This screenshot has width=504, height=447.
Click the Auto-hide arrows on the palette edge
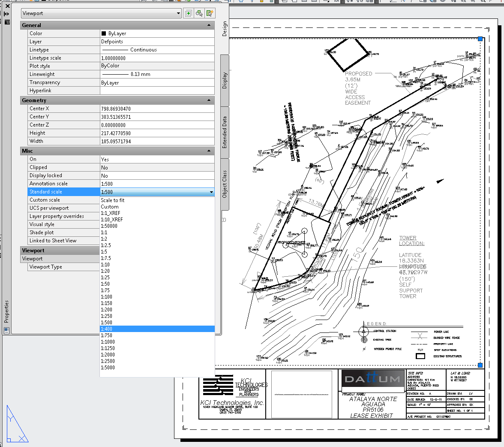click(x=6, y=14)
